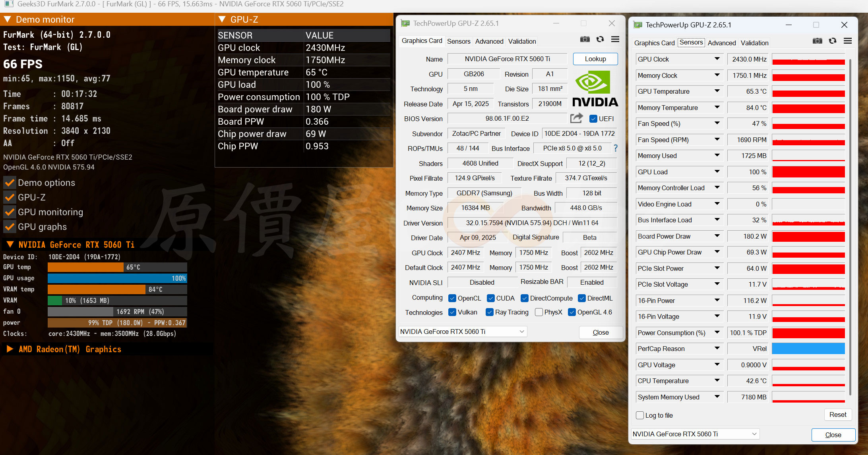Switch to Advanced tab in left GPU-Z window

tap(489, 41)
